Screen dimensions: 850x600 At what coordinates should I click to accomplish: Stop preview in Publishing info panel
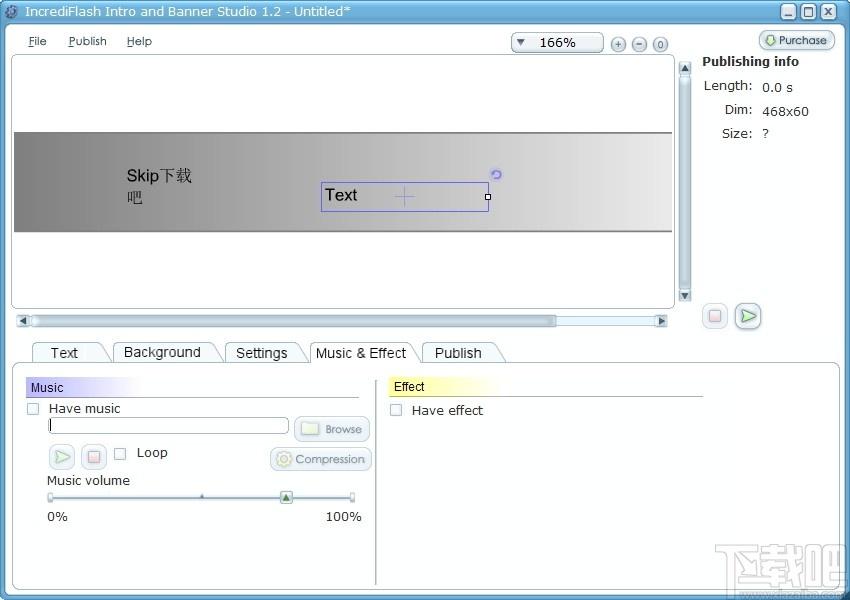pos(715,316)
